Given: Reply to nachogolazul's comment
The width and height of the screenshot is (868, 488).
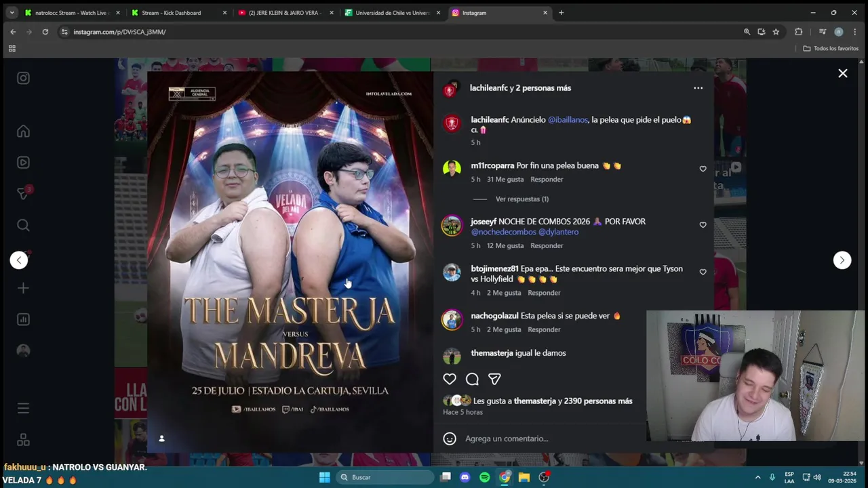Looking at the screenshot, I should click(x=544, y=329).
